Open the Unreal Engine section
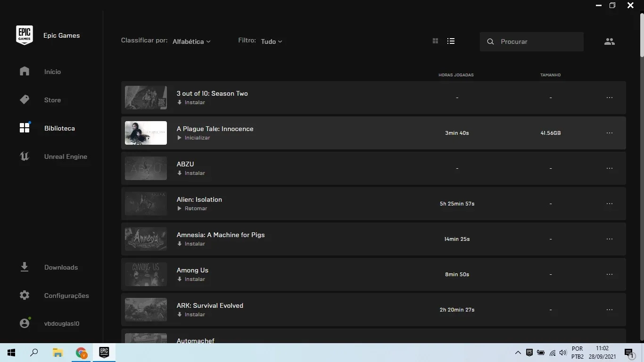The width and height of the screenshot is (644, 362). coord(53,156)
